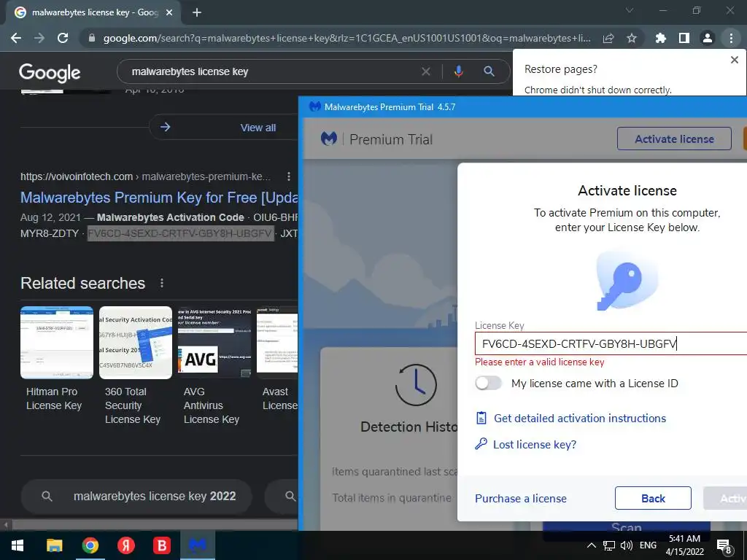Open Malwarebytes Premium Key for Free result

[x=159, y=197]
